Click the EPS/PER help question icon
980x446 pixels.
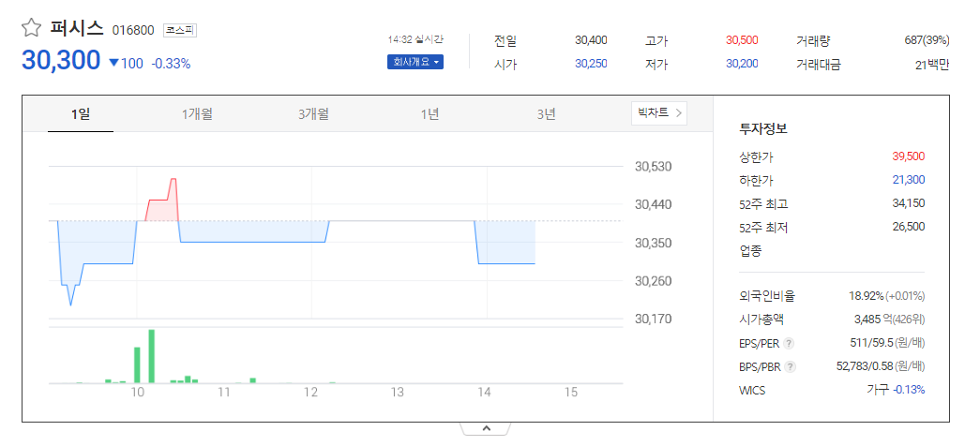click(x=789, y=343)
